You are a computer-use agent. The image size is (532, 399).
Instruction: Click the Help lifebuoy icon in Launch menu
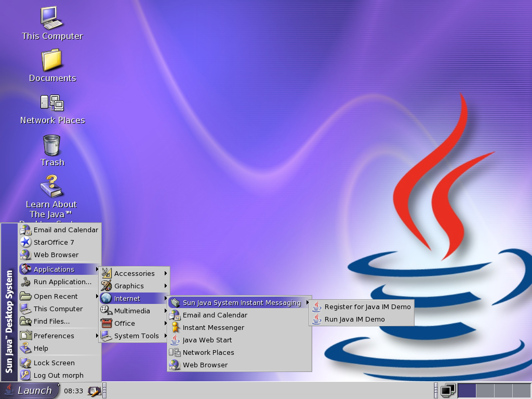25,348
